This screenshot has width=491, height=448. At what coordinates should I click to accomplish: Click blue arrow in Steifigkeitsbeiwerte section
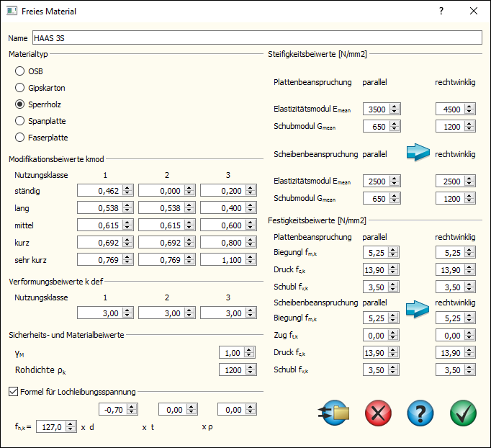point(417,153)
